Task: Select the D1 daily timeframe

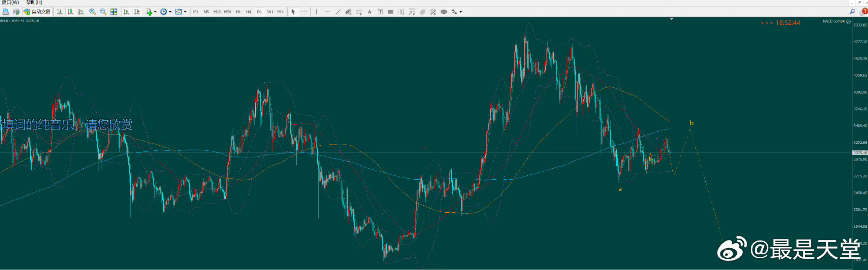Action: tap(260, 12)
